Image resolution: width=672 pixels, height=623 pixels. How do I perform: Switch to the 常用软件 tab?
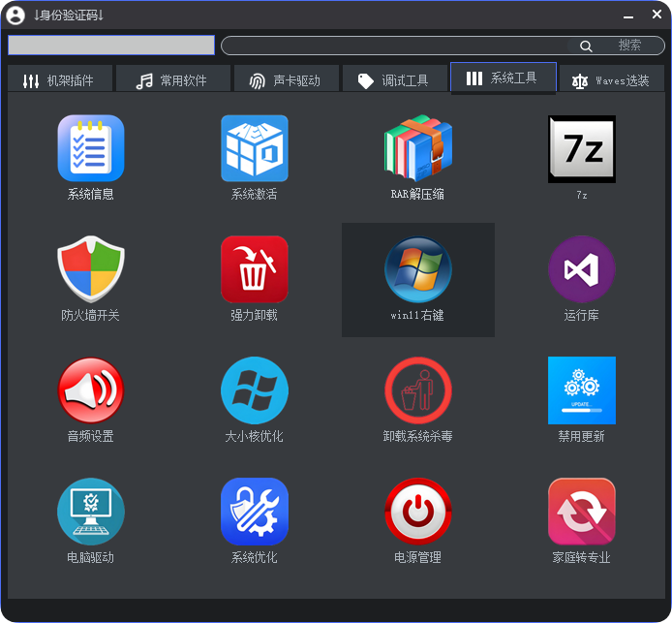click(173, 78)
